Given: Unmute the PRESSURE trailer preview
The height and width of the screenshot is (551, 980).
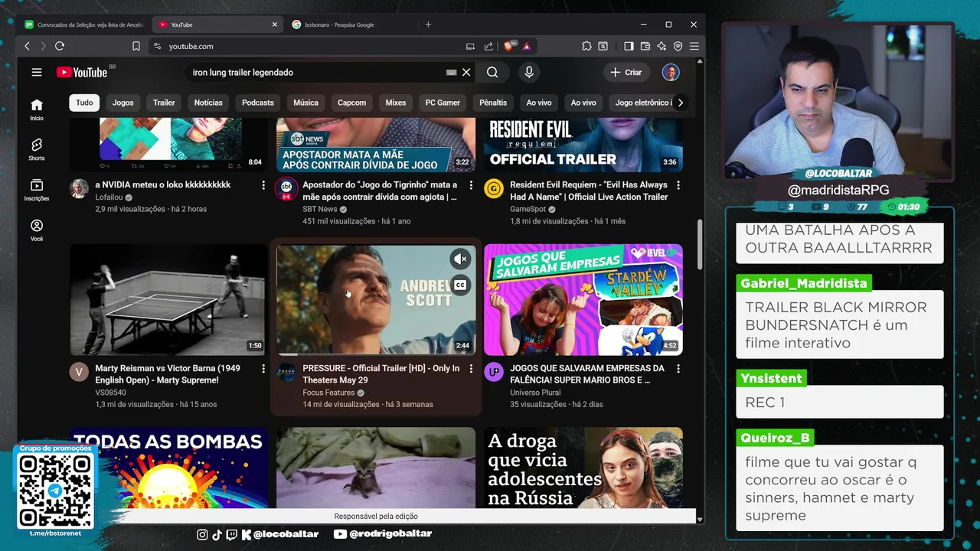Looking at the screenshot, I should tap(460, 259).
